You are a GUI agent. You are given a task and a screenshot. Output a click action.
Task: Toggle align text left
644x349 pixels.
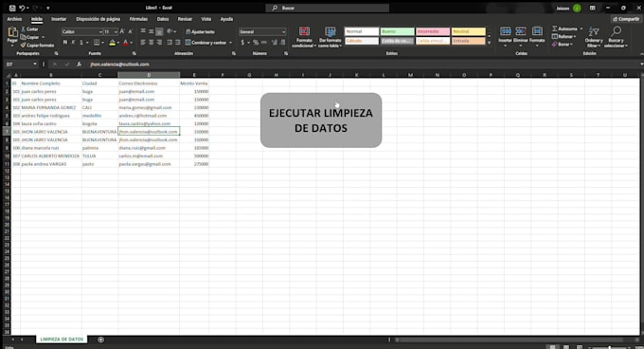pos(143,43)
